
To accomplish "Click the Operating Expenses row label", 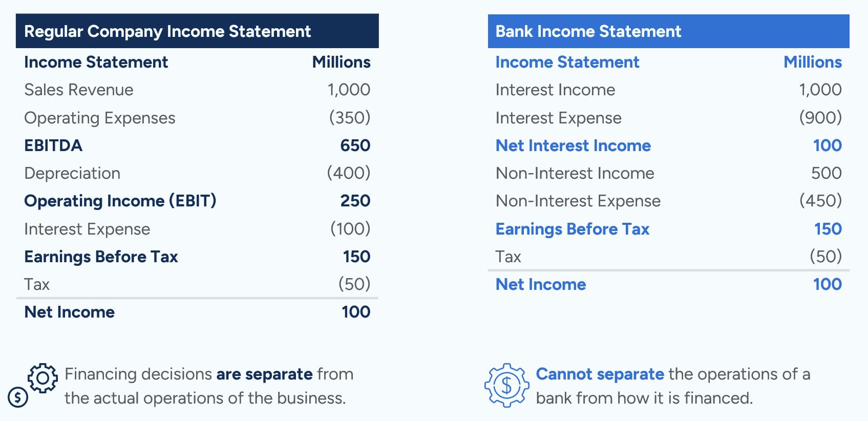I will point(100,118).
